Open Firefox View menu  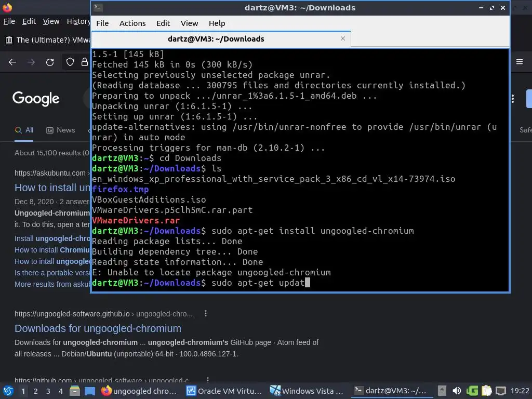pos(51,21)
